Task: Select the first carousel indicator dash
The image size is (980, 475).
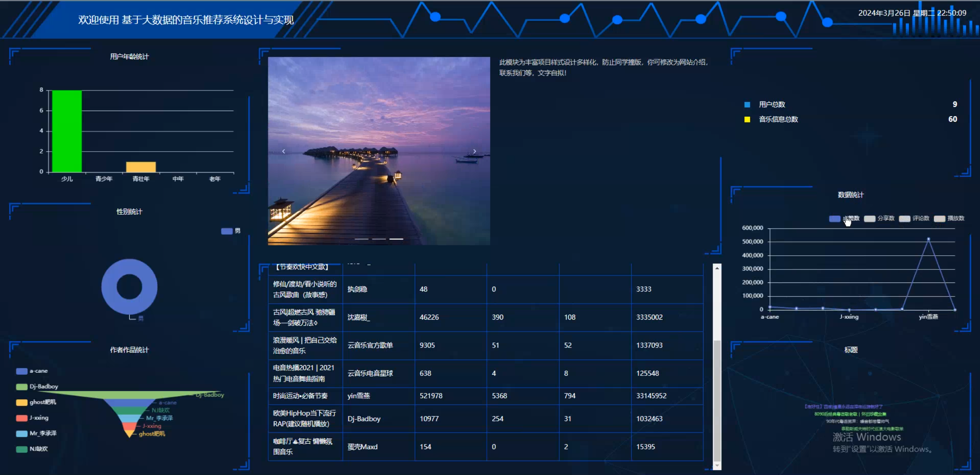Action: [x=361, y=239]
